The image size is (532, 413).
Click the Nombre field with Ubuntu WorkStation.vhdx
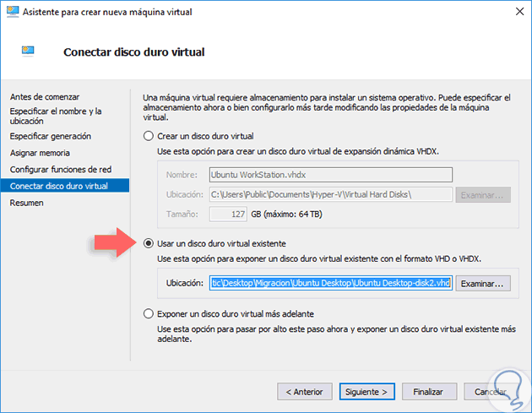tap(329, 175)
